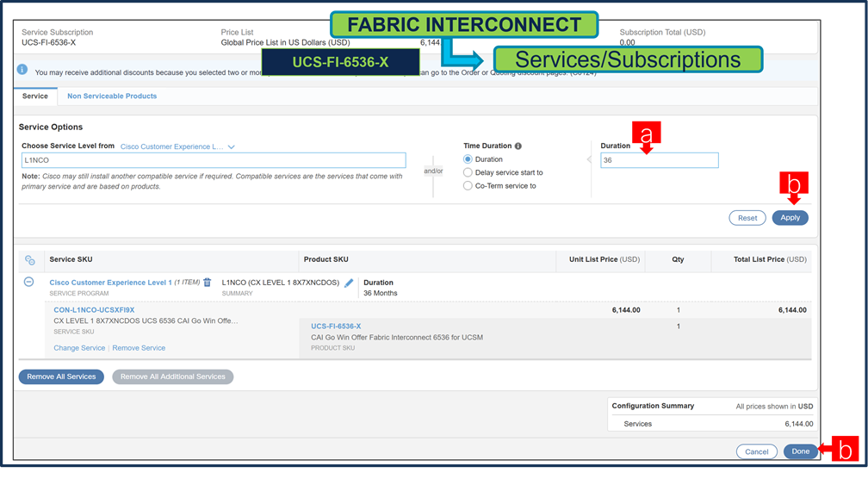Select the Co-Term service to option
The height and width of the screenshot is (479, 868).
click(x=468, y=186)
